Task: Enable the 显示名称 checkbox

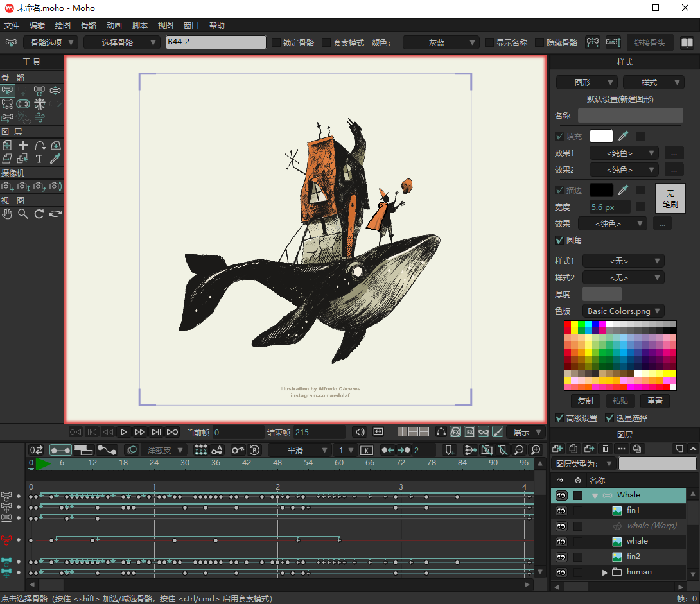Action: [x=489, y=42]
